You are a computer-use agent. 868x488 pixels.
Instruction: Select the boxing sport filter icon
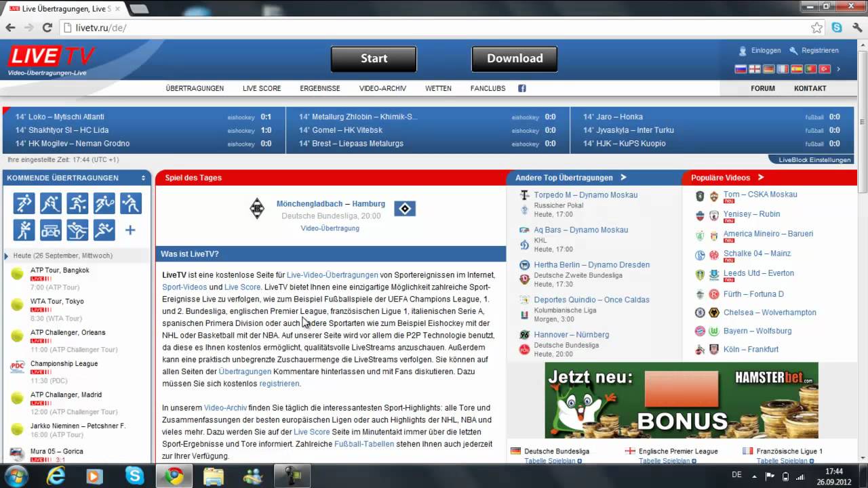(24, 230)
